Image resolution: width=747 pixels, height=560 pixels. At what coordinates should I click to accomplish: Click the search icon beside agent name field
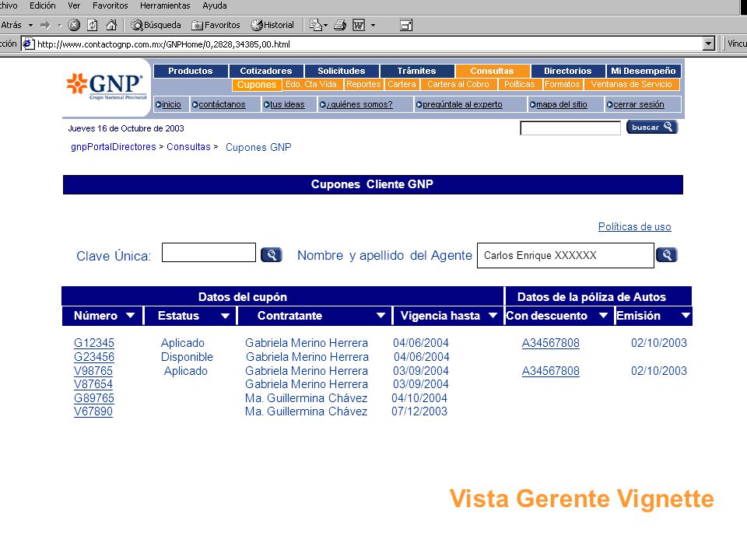(x=667, y=255)
